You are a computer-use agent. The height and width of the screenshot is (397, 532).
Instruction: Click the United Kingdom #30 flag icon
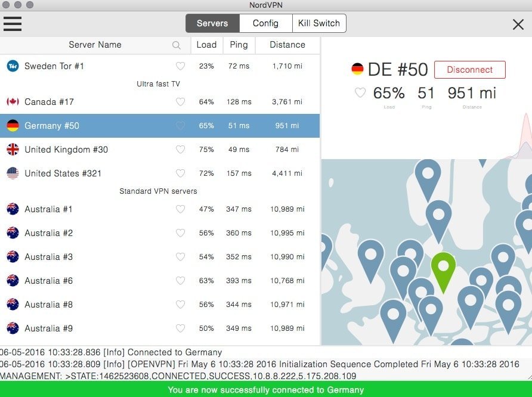(x=13, y=149)
